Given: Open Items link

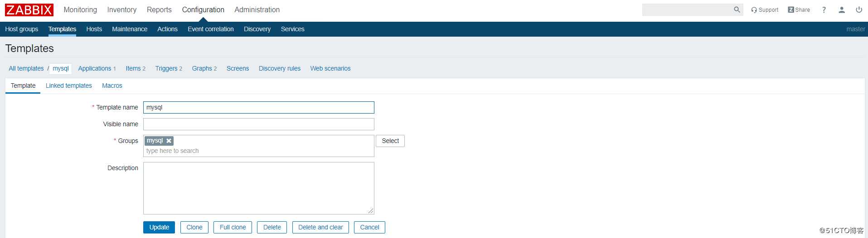Looking at the screenshot, I should (133, 68).
